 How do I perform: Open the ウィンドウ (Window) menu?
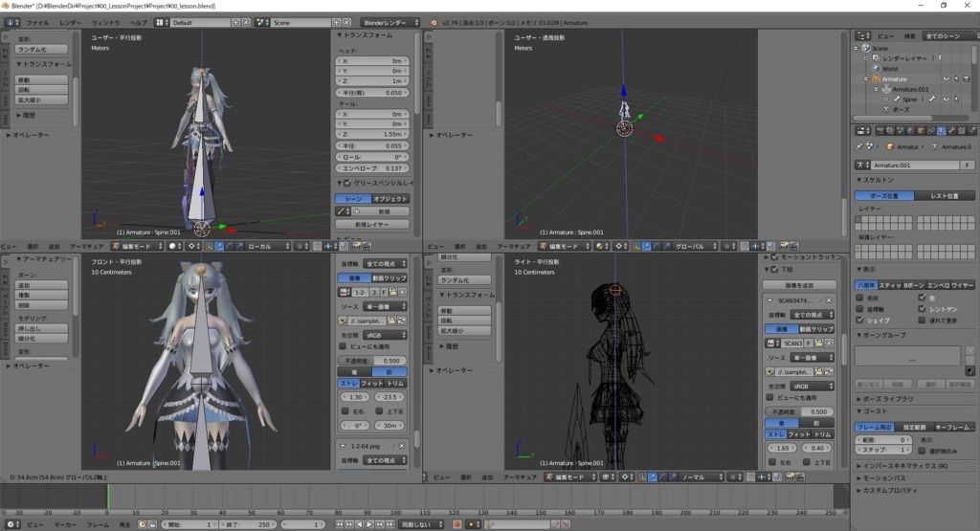(105, 23)
